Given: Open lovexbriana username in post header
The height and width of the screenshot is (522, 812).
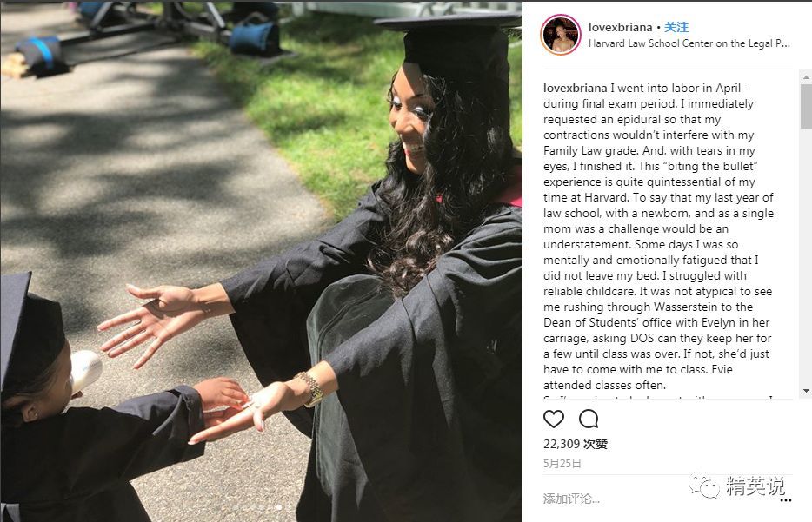Looking at the screenshot, I should click(621, 27).
